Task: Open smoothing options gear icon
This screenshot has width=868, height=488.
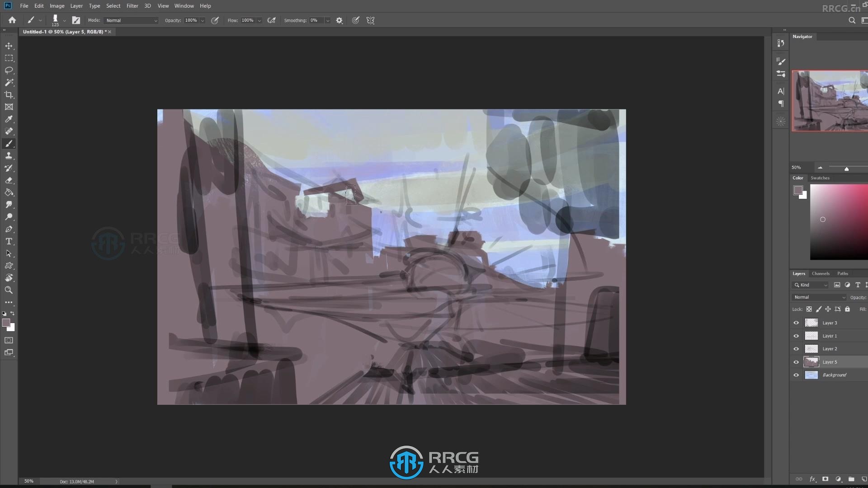Action: pos(339,20)
